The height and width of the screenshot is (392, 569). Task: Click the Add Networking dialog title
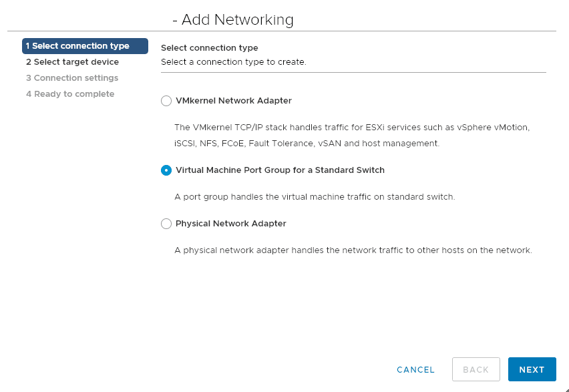pos(233,20)
